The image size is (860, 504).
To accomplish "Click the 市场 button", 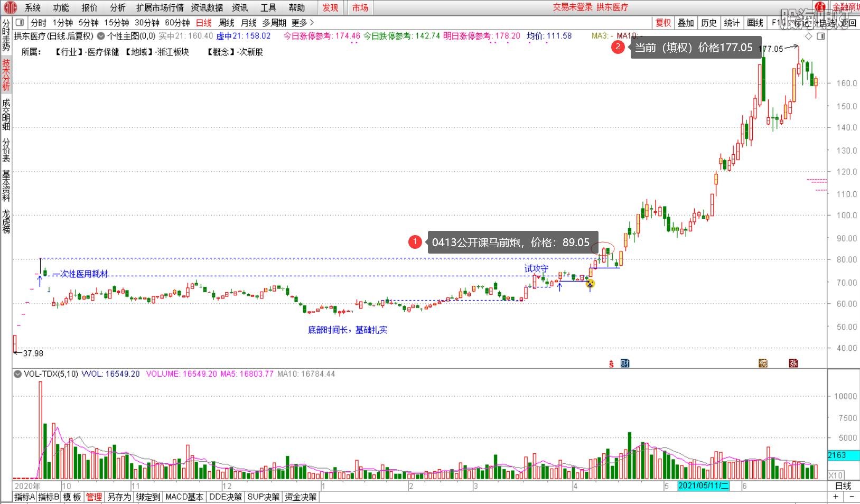I will pyautogui.click(x=360, y=7).
